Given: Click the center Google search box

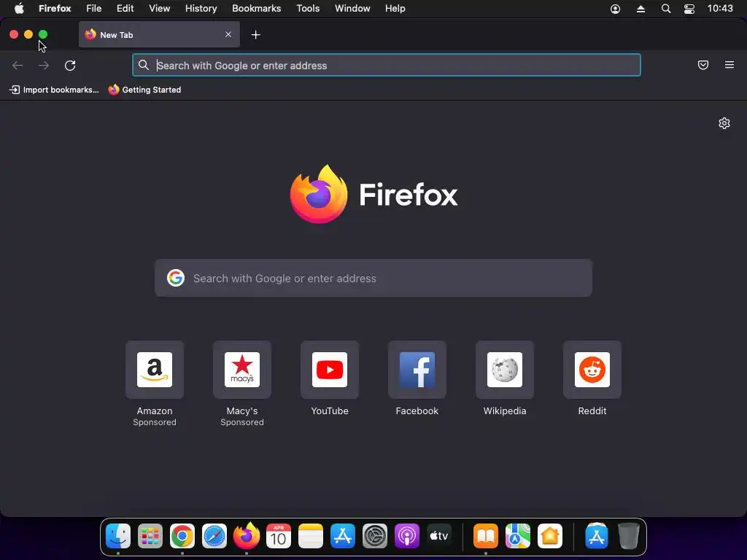Looking at the screenshot, I should pos(373,278).
